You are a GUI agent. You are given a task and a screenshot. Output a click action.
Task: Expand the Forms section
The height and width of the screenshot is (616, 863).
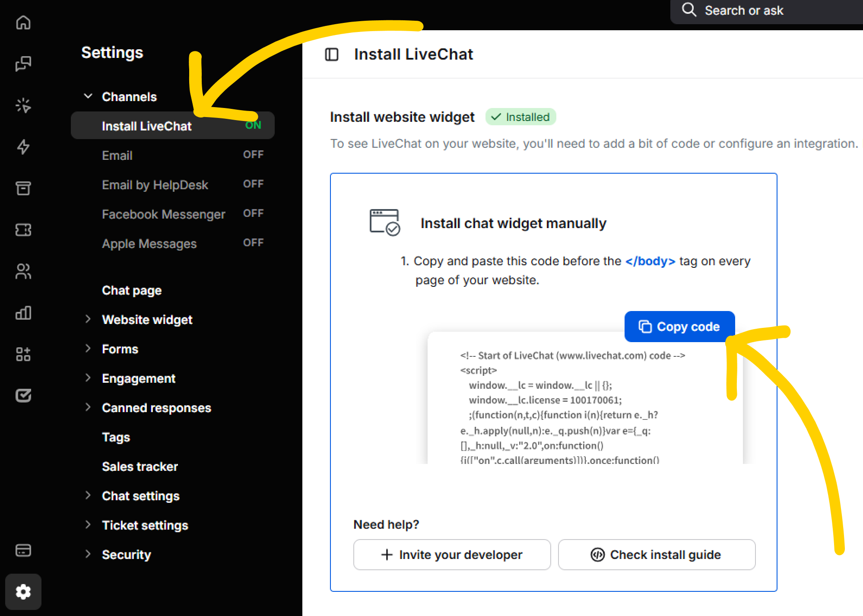[x=88, y=349]
